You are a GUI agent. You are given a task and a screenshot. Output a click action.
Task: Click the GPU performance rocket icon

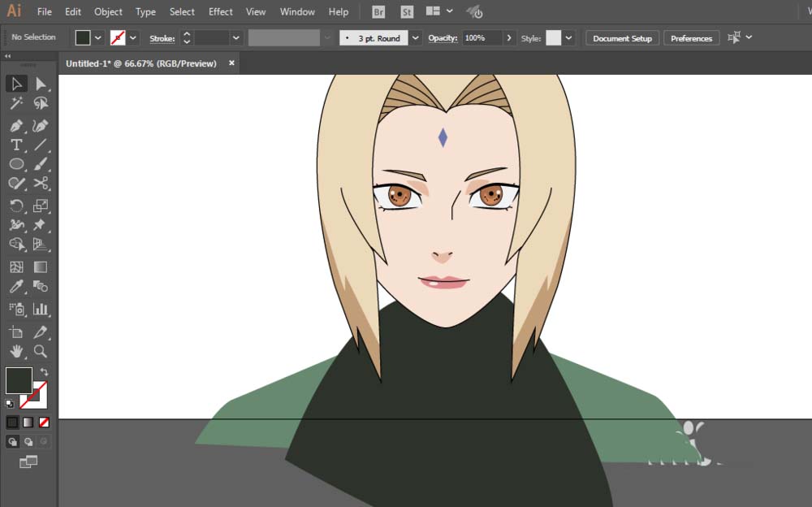[474, 12]
